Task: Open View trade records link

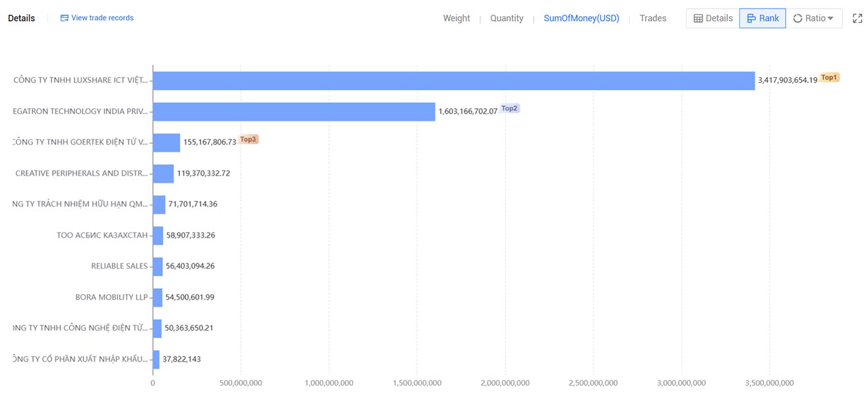Action: pos(97,18)
